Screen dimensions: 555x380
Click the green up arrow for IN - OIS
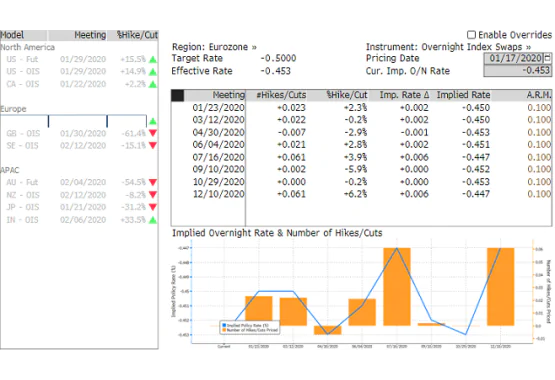pos(153,220)
